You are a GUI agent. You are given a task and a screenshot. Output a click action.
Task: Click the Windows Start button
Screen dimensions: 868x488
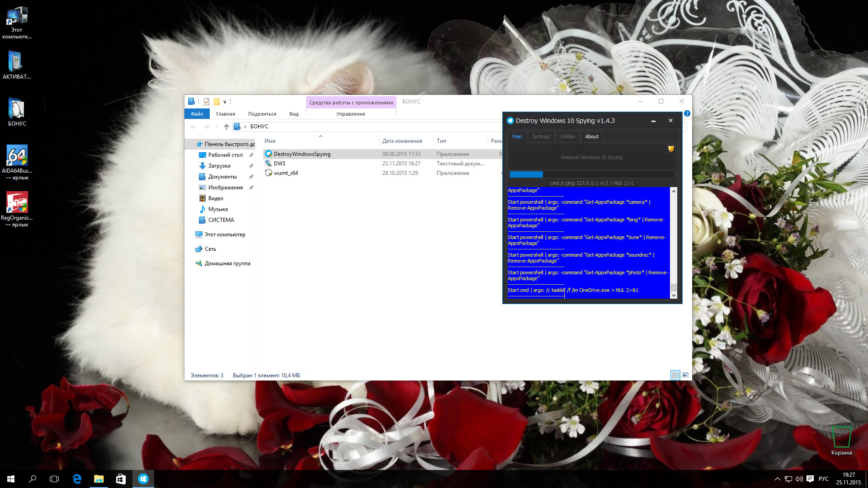pos(11,479)
